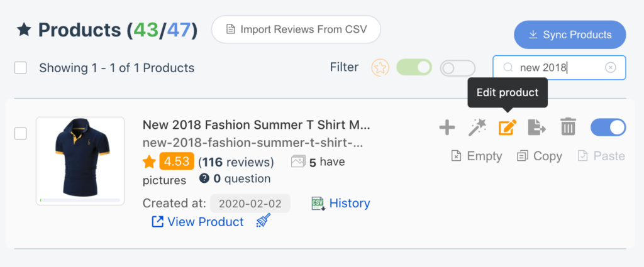Clear search text with x icon
Screen dimensions: 644x267
pyautogui.click(x=610, y=67)
